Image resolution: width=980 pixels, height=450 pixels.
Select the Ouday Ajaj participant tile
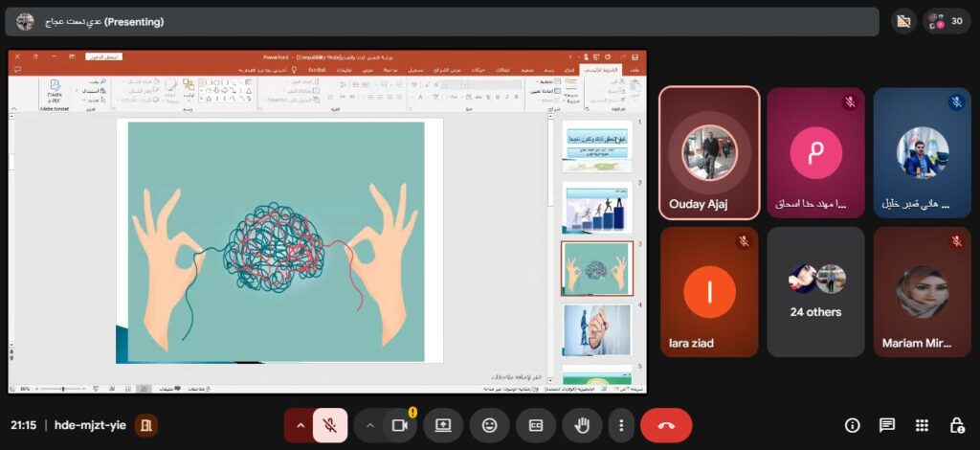coord(709,153)
